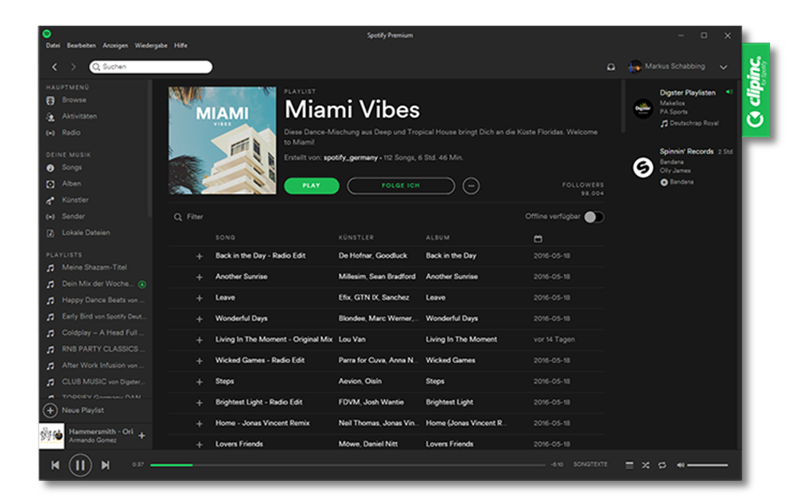
Task: Sort by the KÜNSTLER column header
Action: [x=356, y=237]
